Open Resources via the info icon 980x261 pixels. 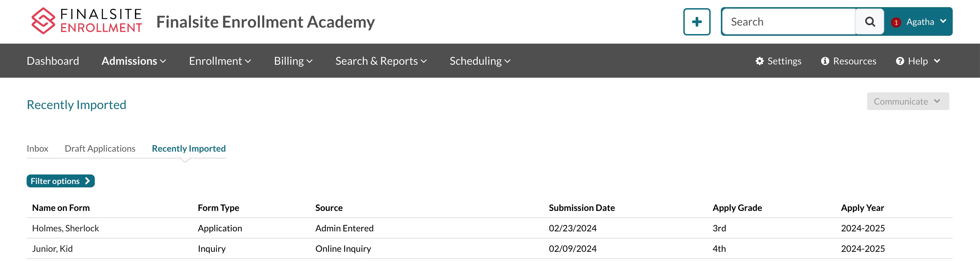pos(825,61)
